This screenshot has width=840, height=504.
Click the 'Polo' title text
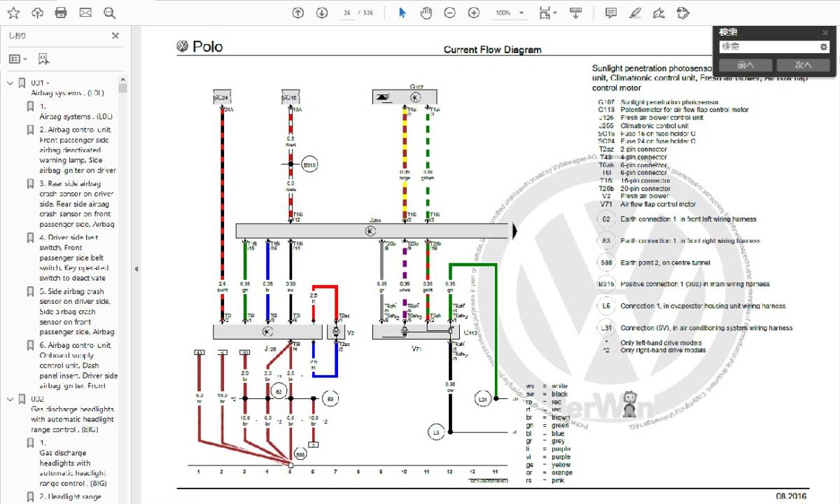point(208,47)
